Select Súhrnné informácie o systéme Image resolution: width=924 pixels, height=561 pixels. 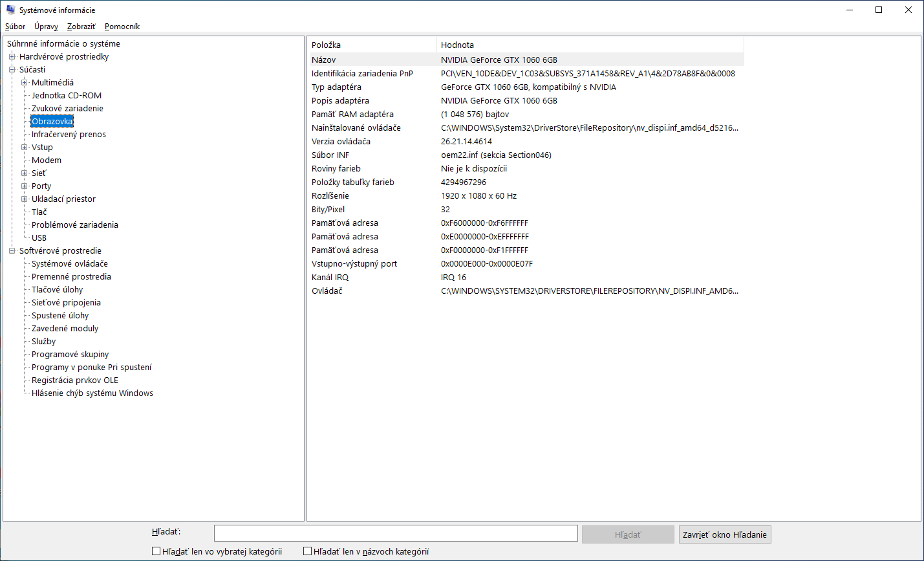click(63, 43)
